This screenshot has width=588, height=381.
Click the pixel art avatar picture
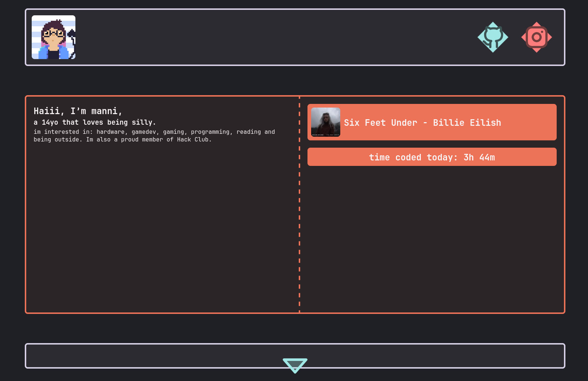click(54, 37)
